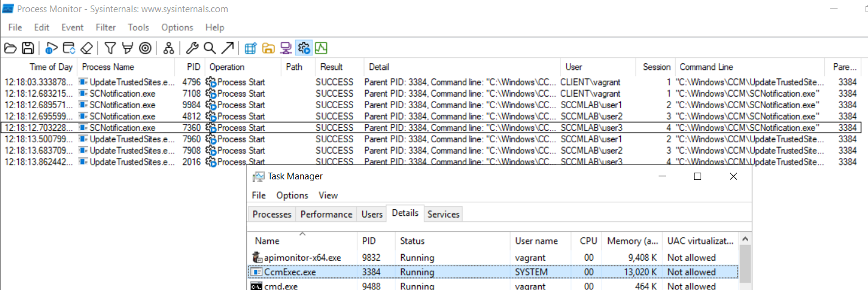This screenshot has height=290, width=868.
Task: Click the Save toolbar icon
Action: pos(28,48)
